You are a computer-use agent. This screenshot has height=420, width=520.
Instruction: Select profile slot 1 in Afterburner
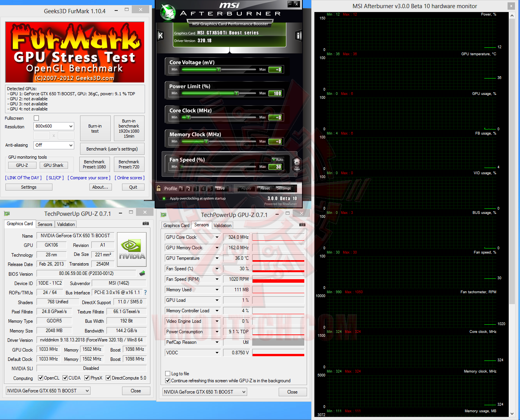181,189
